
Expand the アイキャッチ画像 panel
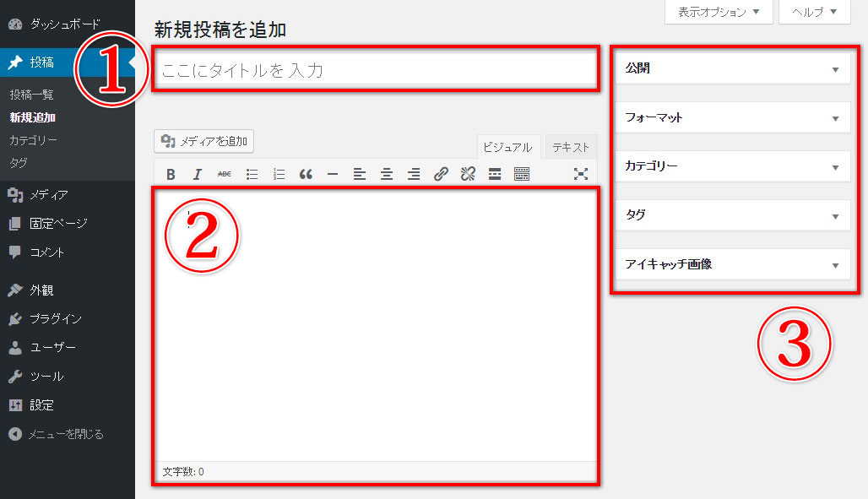click(731, 264)
